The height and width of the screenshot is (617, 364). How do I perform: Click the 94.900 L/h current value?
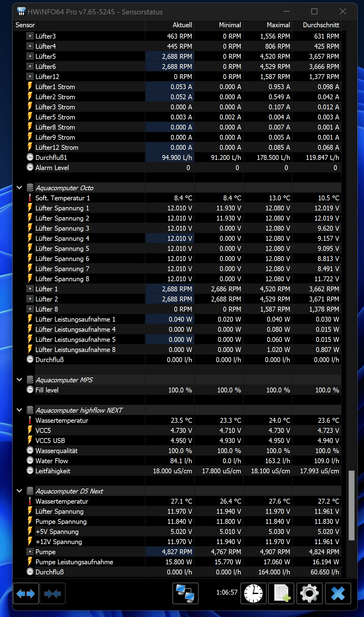[x=177, y=157]
